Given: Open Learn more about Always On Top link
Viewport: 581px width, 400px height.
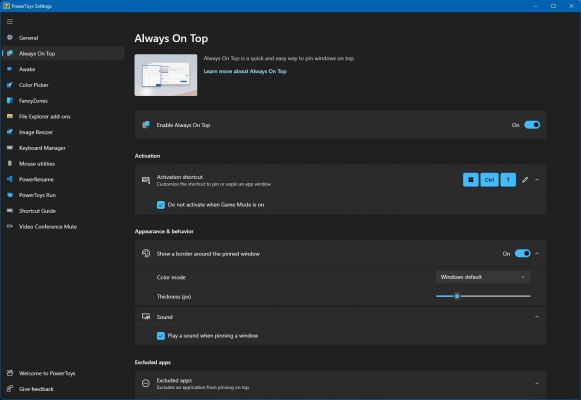Looking at the screenshot, I should tap(245, 71).
